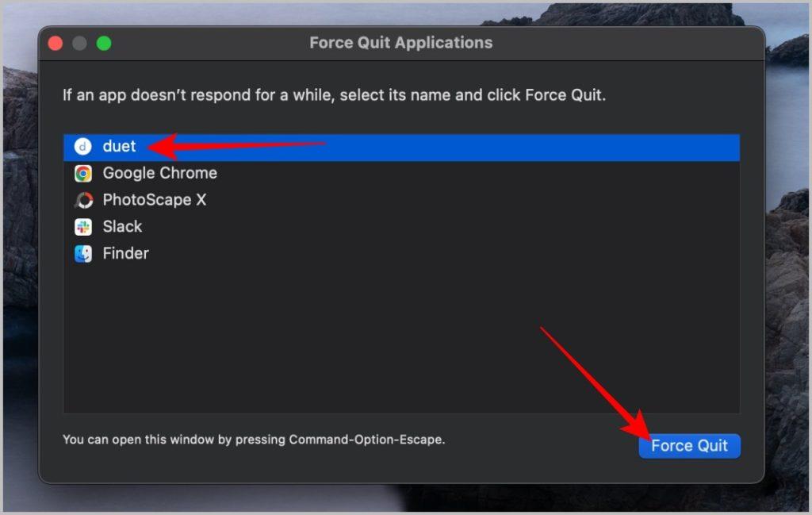Click the PhotoScape X app icon
The height and width of the screenshot is (515, 812).
[x=82, y=200]
